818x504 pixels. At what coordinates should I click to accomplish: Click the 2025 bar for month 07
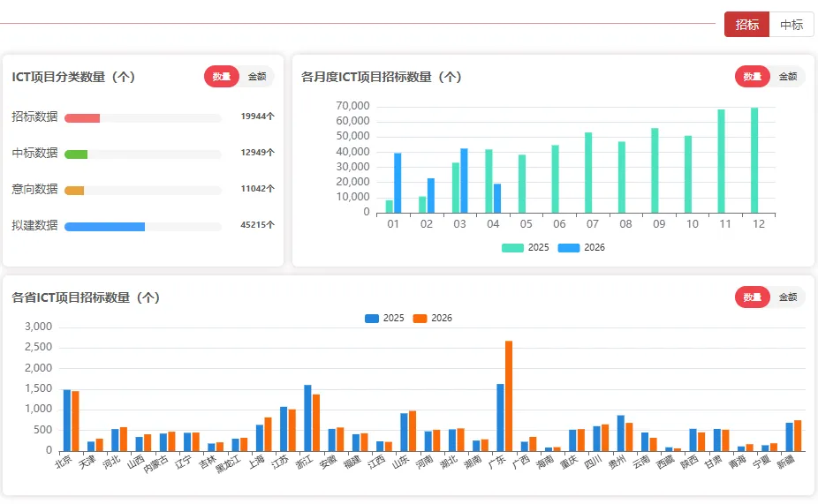coord(588,173)
